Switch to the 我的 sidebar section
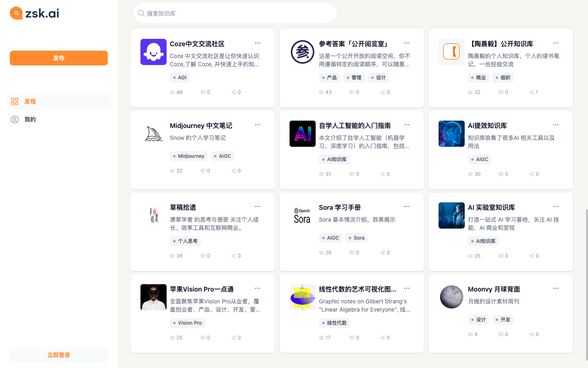 (30, 119)
